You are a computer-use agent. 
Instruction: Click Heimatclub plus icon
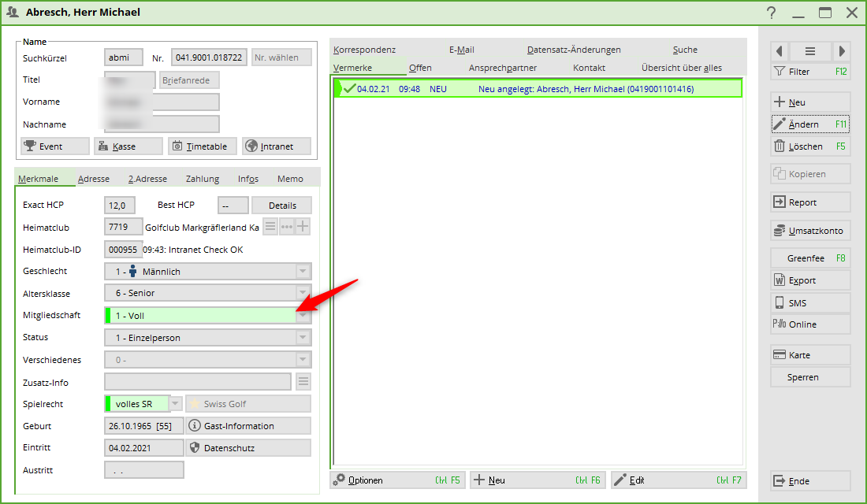click(303, 227)
